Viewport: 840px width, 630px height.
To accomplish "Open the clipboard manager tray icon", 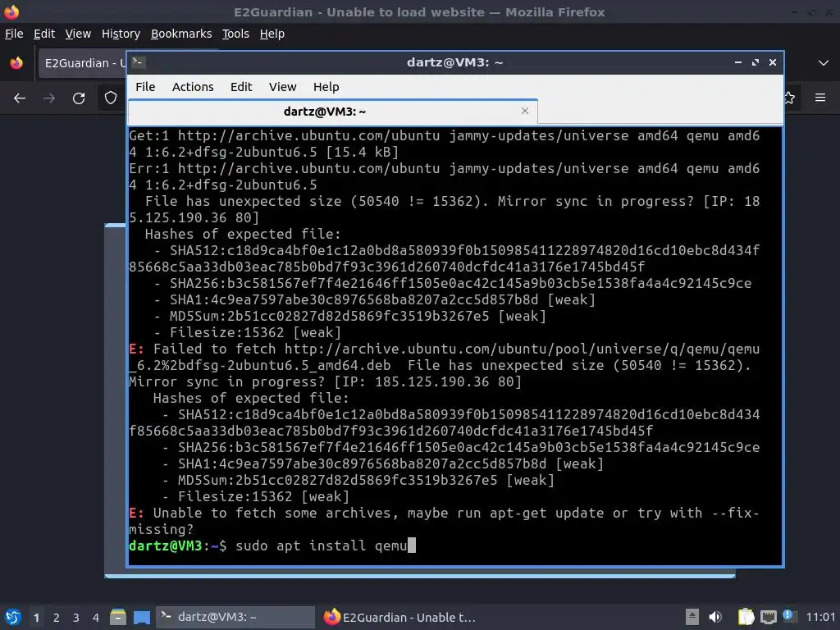I will tap(746, 617).
